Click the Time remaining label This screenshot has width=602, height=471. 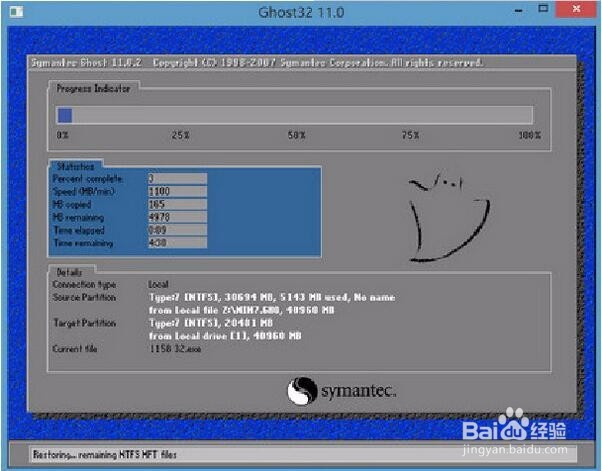point(83,243)
